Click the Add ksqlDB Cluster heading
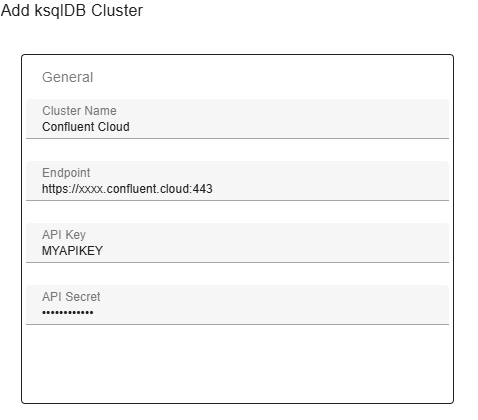This screenshot has width=478, height=420. tap(72, 10)
